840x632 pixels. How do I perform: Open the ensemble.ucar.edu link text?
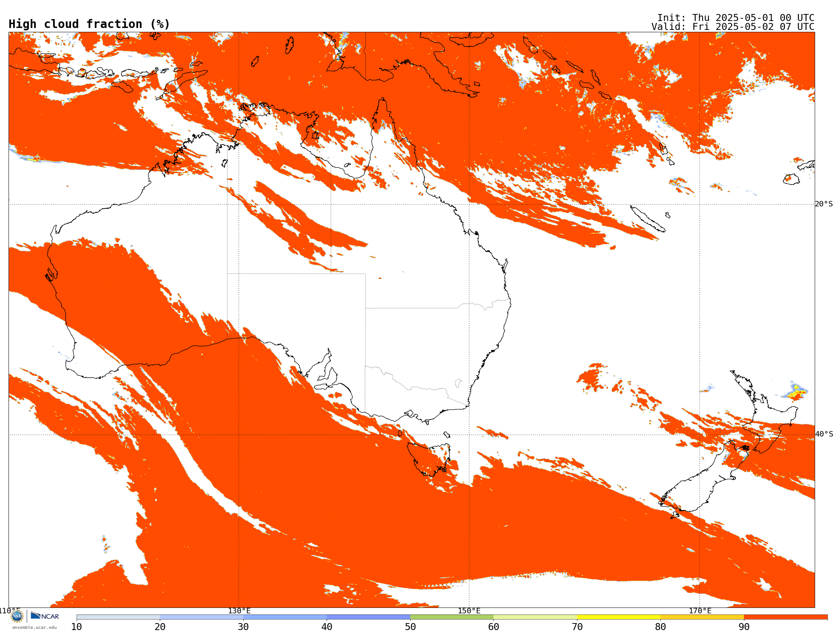coord(35,627)
